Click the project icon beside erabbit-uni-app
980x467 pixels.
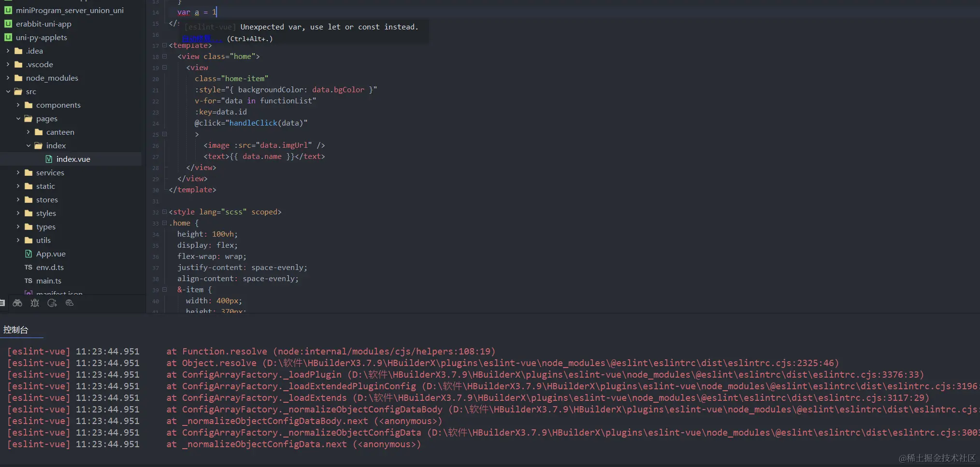[x=8, y=24]
